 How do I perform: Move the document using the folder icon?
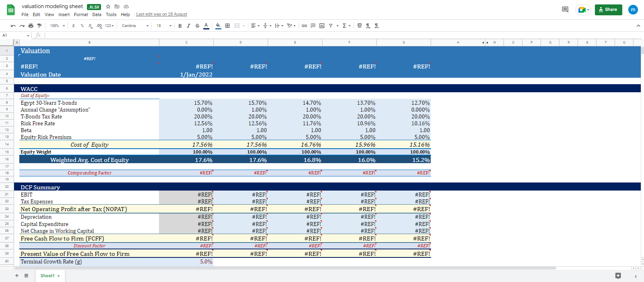[117, 6]
